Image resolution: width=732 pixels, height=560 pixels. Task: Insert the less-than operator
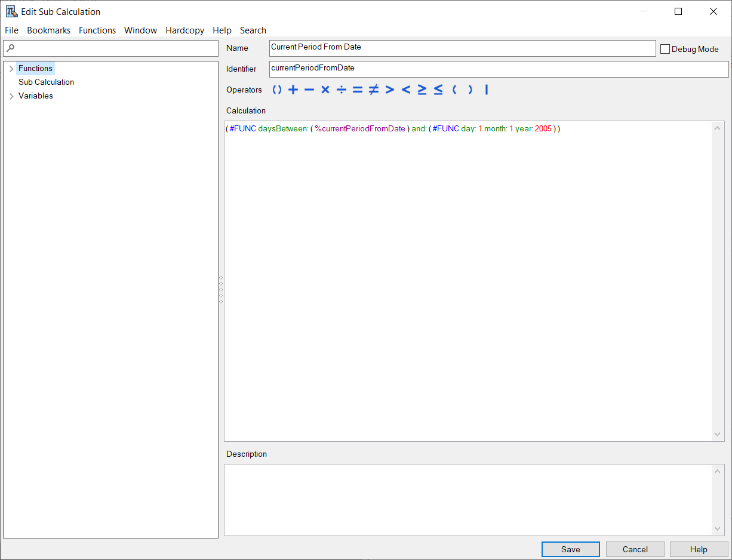click(406, 90)
